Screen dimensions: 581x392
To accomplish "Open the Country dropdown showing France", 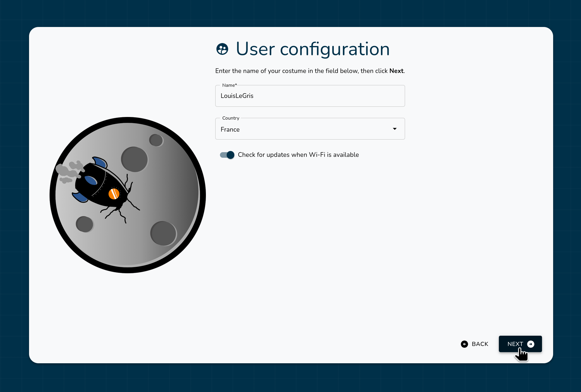I will 310,129.
